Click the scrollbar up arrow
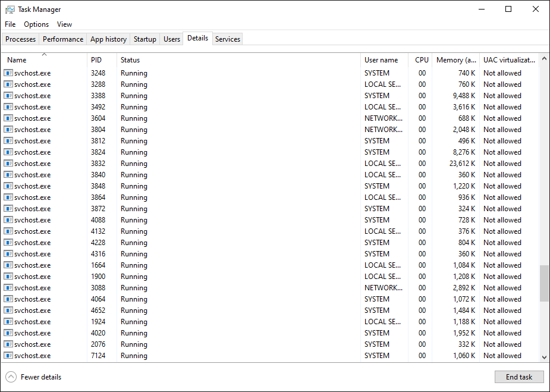This screenshot has height=392, width=550. tap(545, 58)
